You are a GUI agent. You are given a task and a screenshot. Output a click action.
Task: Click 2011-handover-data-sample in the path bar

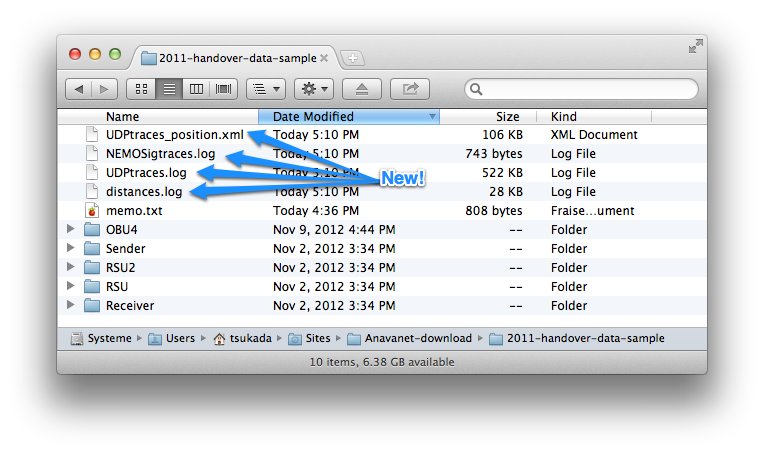(576, 339)
